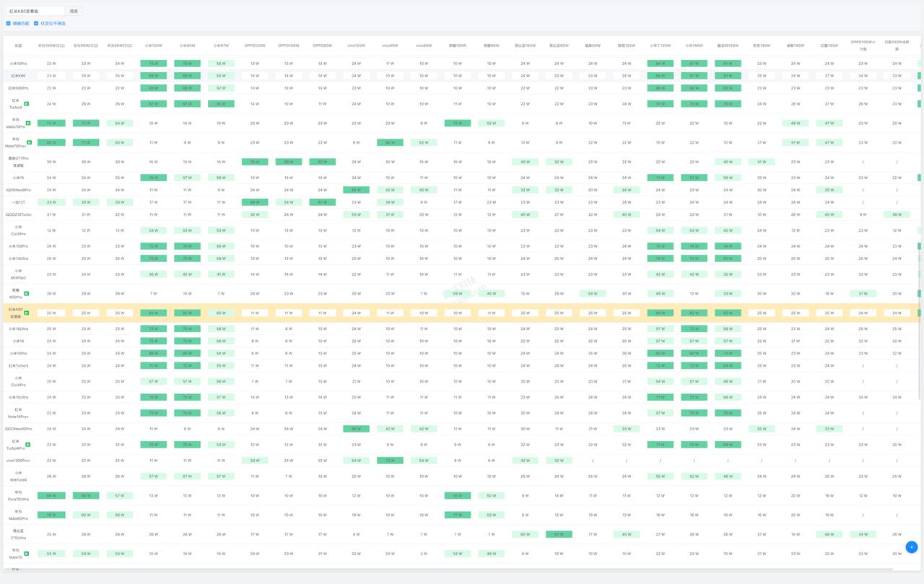This screenshot has width=924, height=584.
Task: Click the green badge beside 华为Mate70
Action: (27, 554)
